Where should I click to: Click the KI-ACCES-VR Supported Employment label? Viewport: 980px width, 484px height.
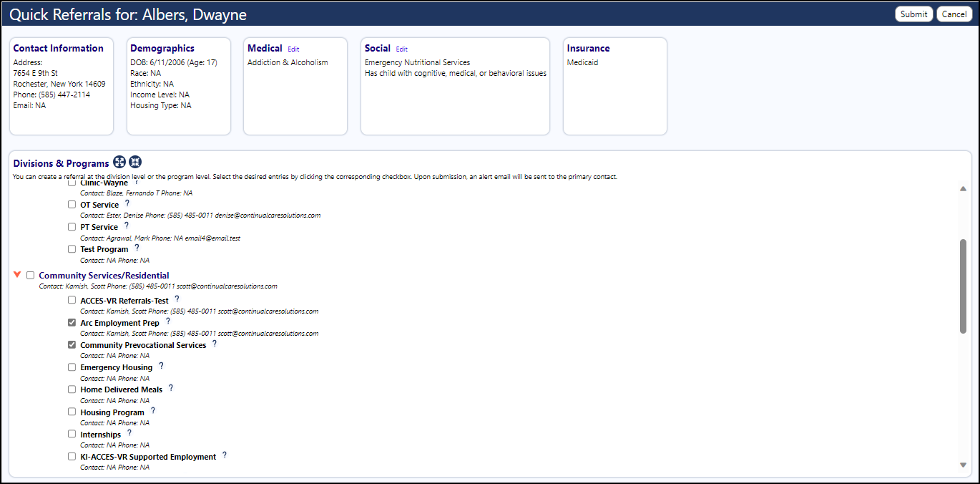click(x=148, y=457)
